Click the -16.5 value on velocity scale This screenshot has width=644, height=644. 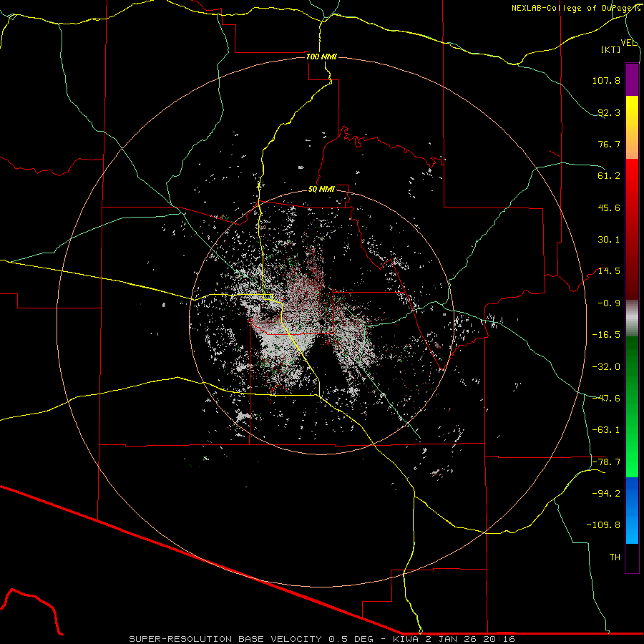point(606,335)
